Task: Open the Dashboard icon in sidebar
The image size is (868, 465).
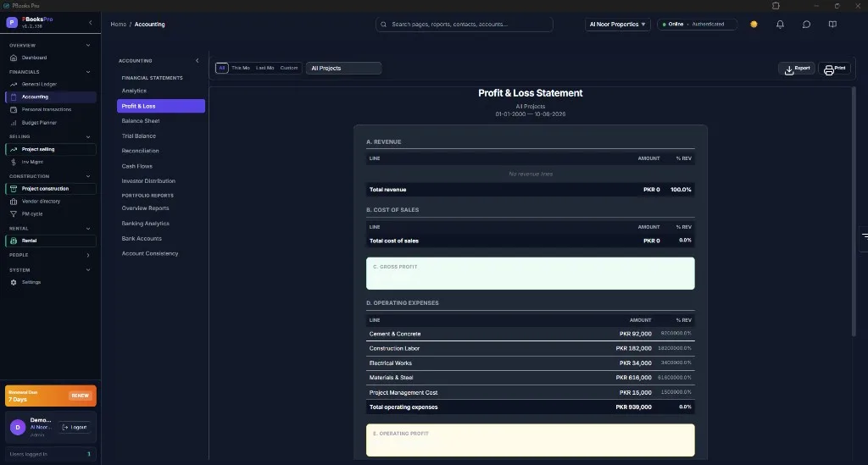Action: point(14,58)
